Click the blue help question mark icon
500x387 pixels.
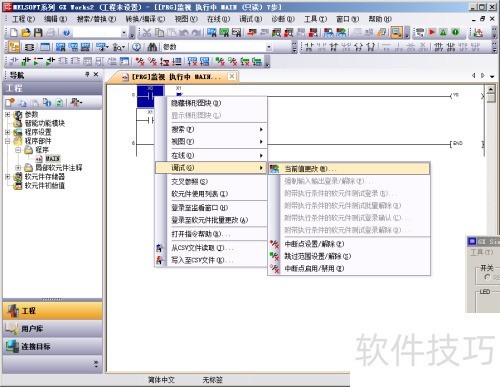(66, 33)
